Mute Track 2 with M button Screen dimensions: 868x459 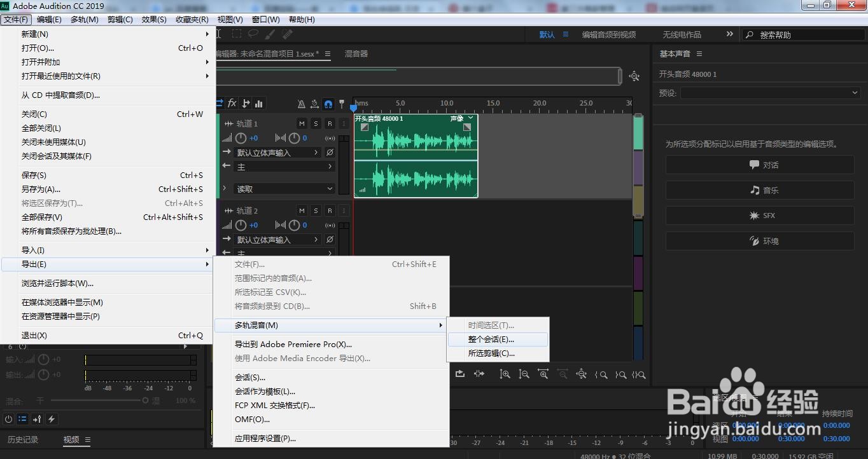click(x=302, y=210)
